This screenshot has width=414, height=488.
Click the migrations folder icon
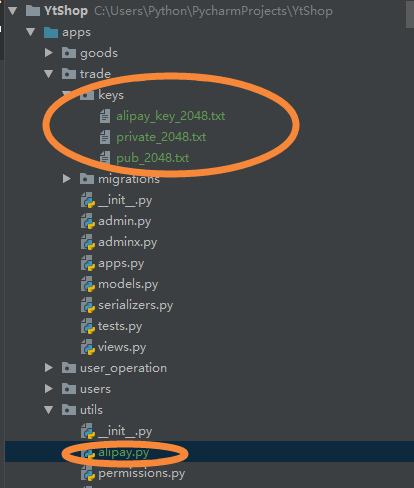coord(87,179)
